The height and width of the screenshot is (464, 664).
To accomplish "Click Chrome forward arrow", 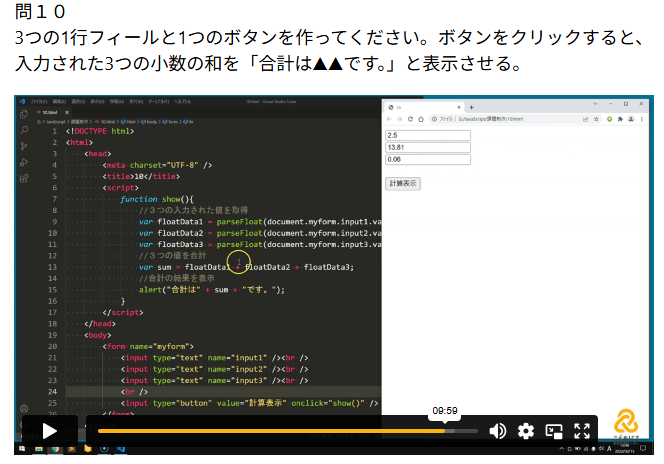I will point(399,119).
